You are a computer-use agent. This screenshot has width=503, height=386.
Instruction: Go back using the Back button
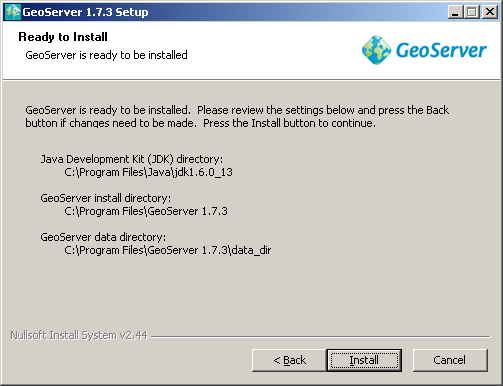coord(289,360)
